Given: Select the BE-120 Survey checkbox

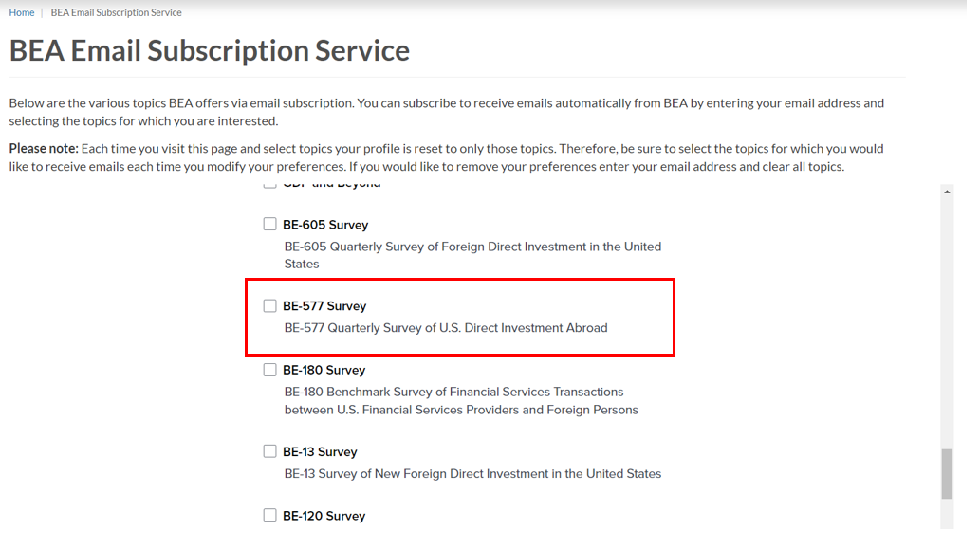Looking at the screenshot, I should [x=270, y=515].
